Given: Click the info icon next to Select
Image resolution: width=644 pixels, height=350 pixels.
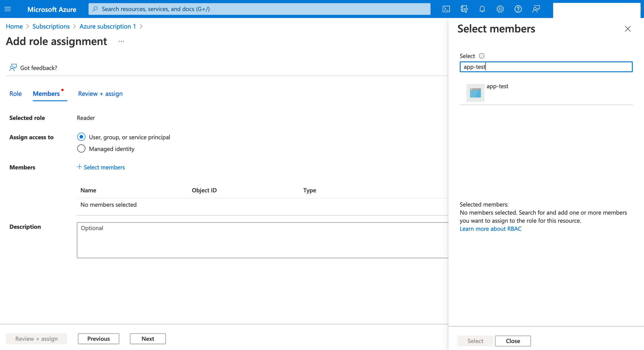Looking at the screenshot, I should (482, 56).
